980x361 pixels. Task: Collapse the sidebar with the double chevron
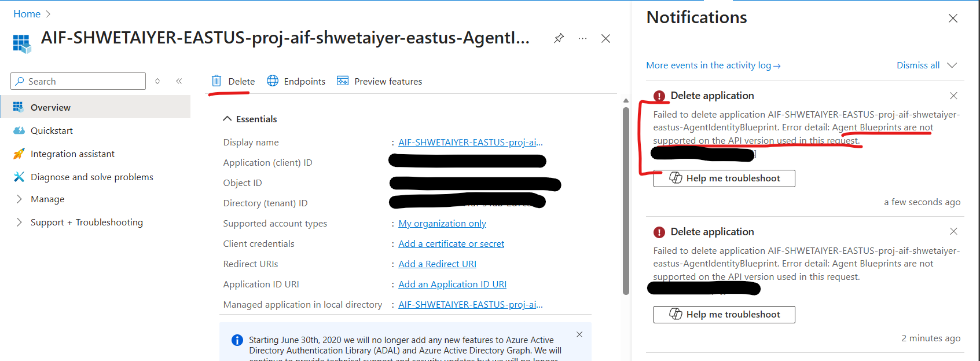point(179,81)
